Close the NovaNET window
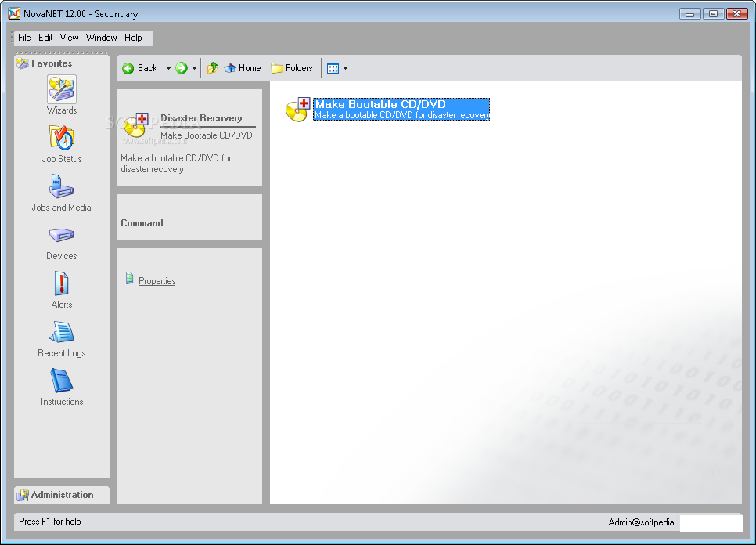 point(736,14)
